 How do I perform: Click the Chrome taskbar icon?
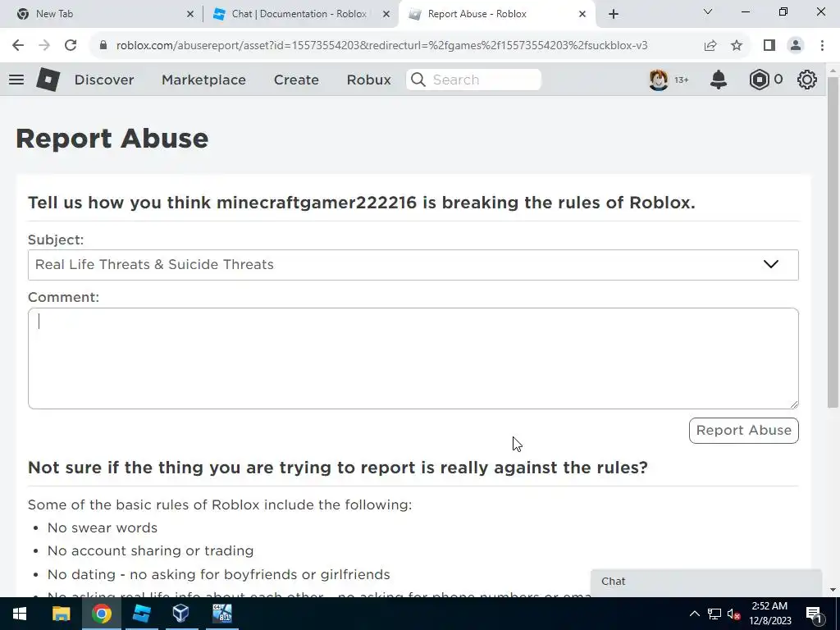pos(101,614)
